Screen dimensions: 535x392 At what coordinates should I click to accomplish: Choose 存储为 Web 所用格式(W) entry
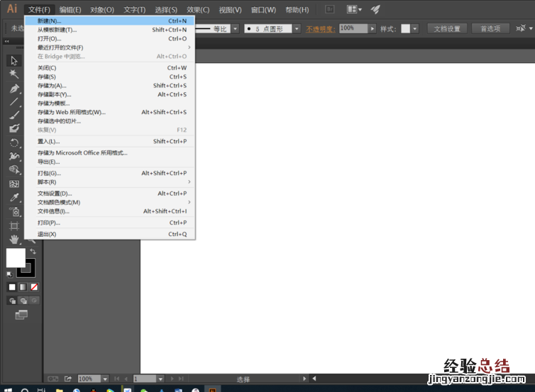tap(110, 112)
